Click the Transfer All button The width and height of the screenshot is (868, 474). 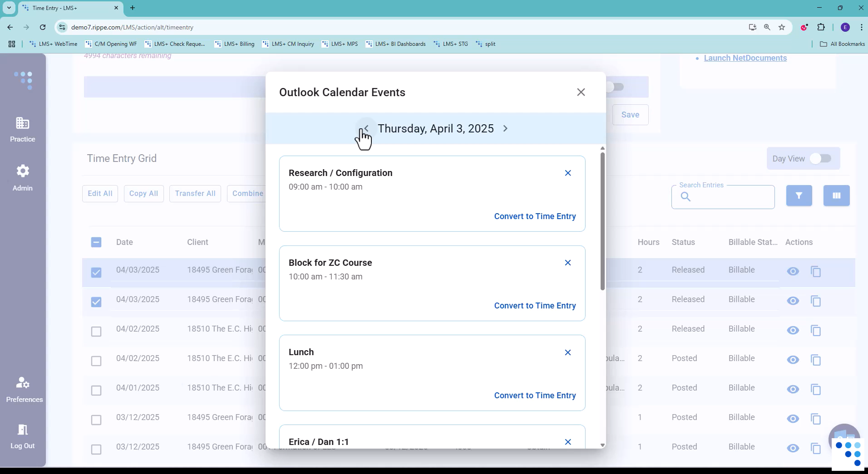195,194
